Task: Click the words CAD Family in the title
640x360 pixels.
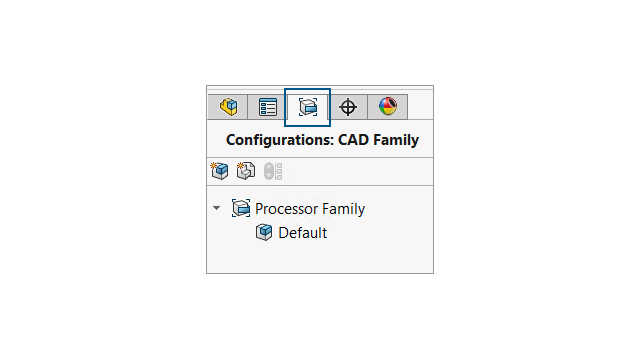Action: click(378, 140)
